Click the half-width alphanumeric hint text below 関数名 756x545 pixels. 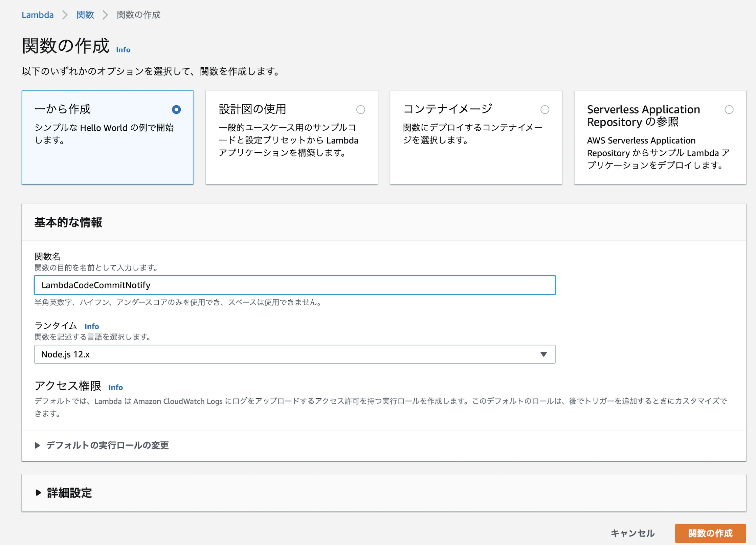coord(178,302)
